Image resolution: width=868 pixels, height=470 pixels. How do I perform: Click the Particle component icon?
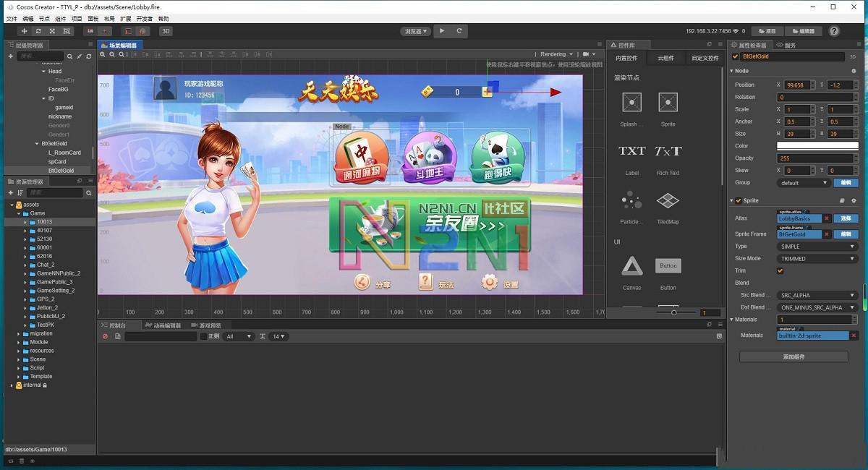[x=631, y=200]
